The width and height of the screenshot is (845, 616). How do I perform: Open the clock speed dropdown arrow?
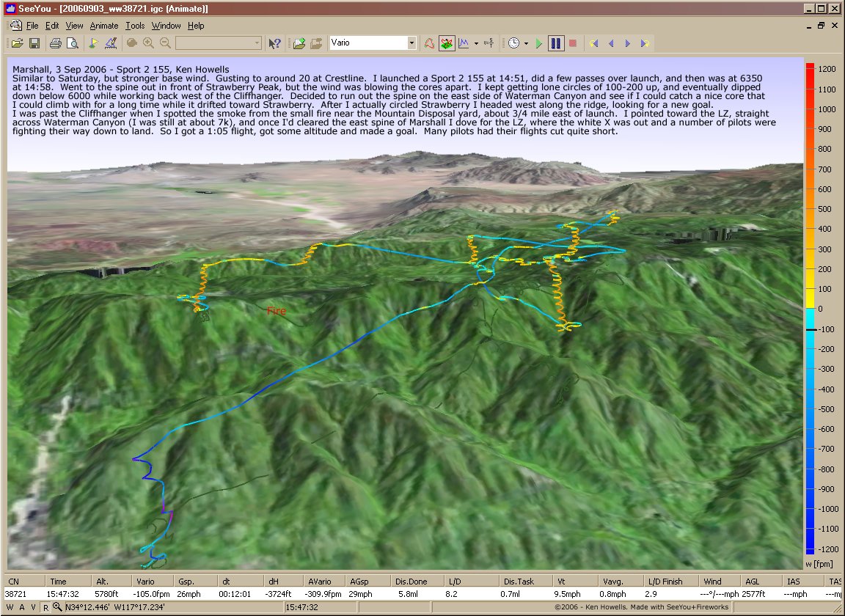click(526, 43)
